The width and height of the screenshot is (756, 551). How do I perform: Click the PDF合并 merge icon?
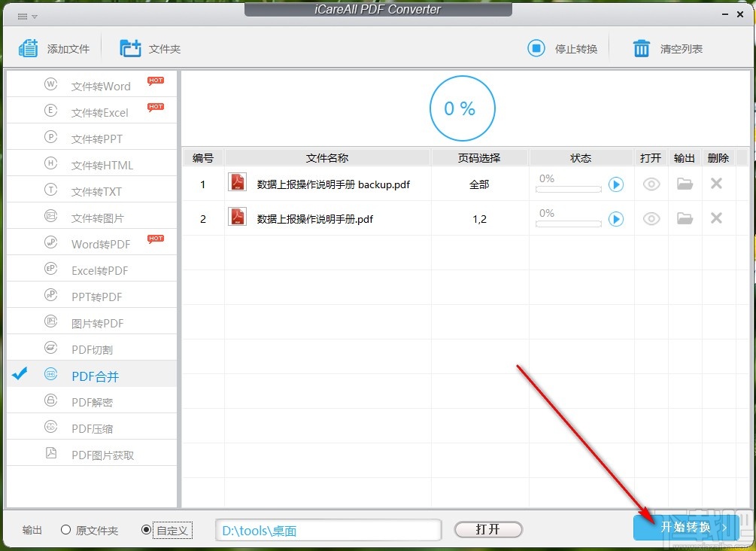pyautogui.click(x=50, y=374)
